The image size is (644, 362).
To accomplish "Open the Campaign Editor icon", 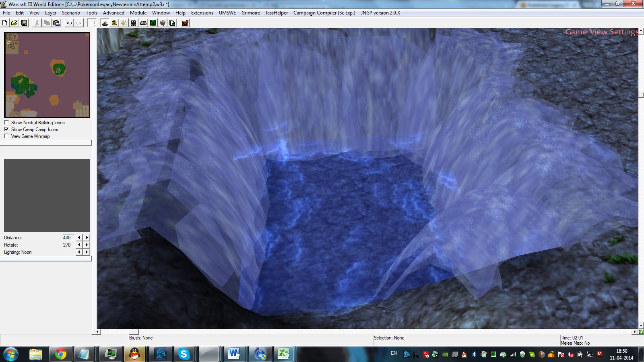I will [x=143, y=23].
